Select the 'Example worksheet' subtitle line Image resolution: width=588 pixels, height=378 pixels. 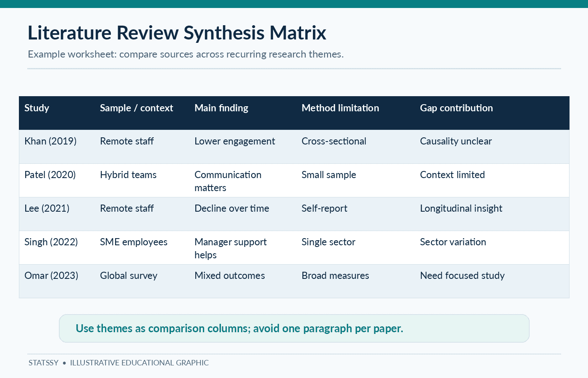click(186, 55)
